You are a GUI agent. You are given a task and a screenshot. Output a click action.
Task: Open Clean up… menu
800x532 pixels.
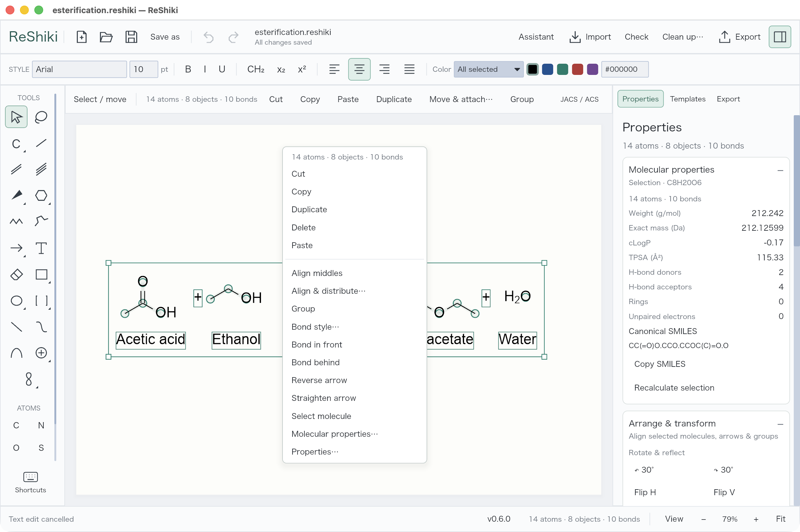(683, 37)
